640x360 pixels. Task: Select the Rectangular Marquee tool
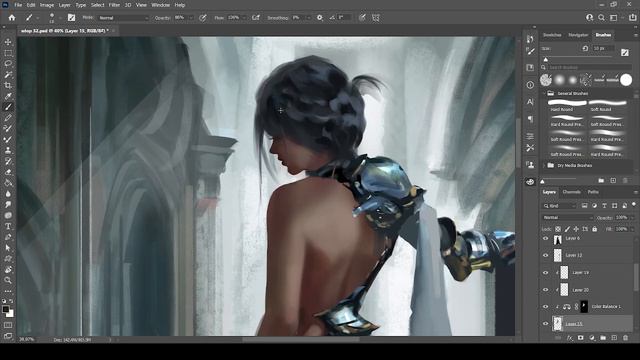pos(8,53)
